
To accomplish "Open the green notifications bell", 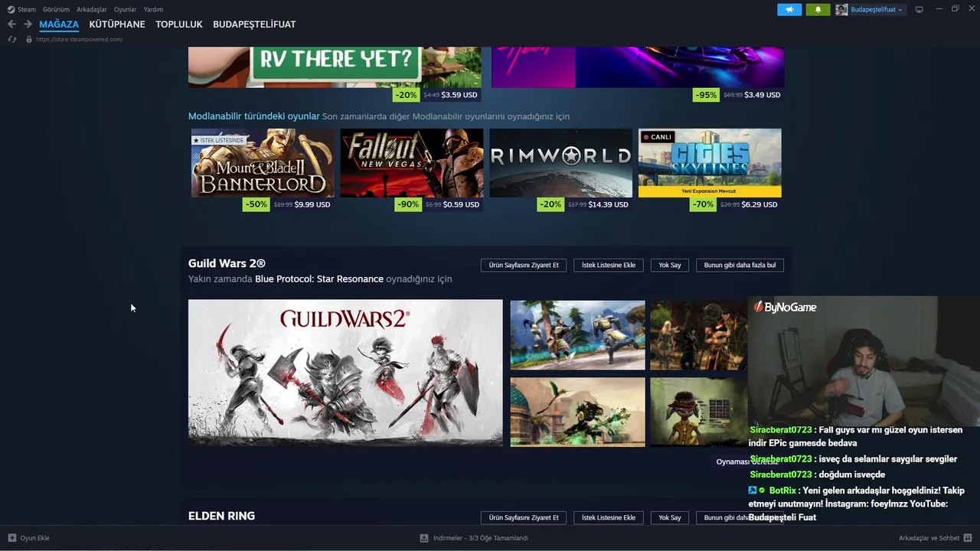I will pos(818,9).
